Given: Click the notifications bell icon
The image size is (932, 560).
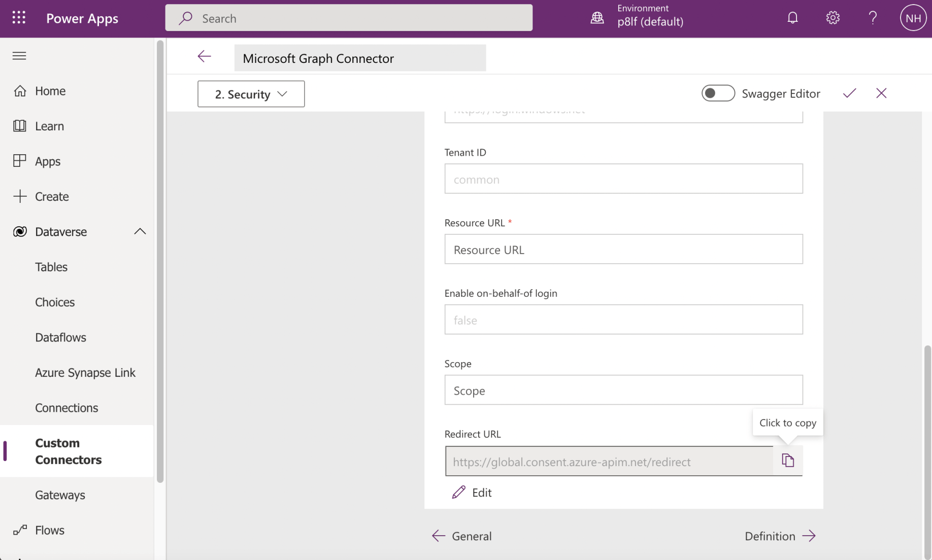Looking at the screenshot, I should click(x=792, y=18).
